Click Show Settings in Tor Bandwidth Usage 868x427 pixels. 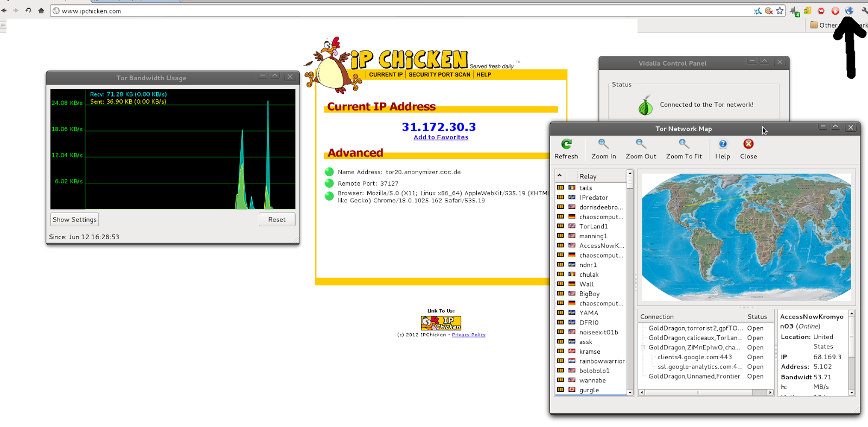pyautogui.click(x=75, y=220)
